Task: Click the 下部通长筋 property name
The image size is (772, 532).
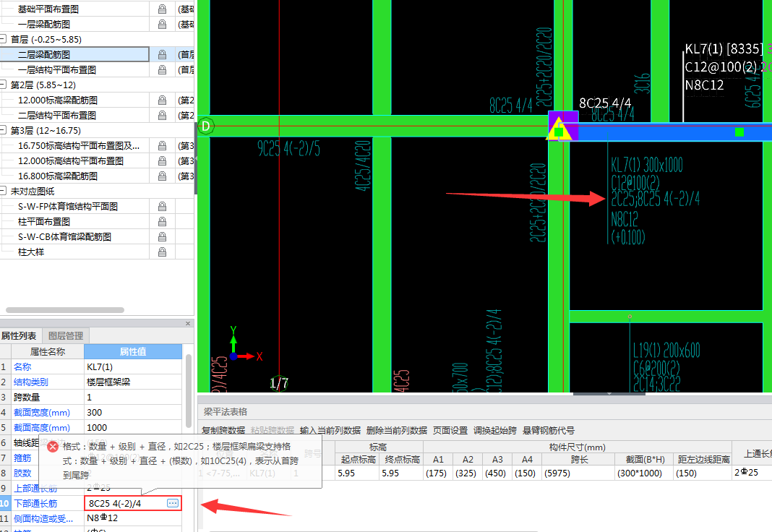Action: pyautogui.click(x=35, y=504)
